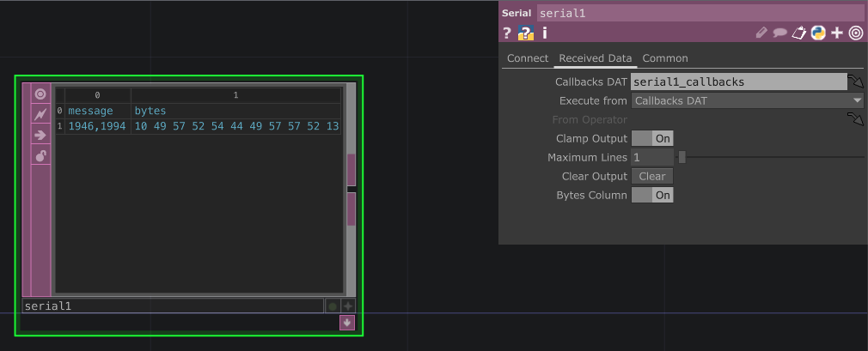This screenshot has width=868, height=351.
Task: Switch to the Received Data tab
Action: coord(595,58)
